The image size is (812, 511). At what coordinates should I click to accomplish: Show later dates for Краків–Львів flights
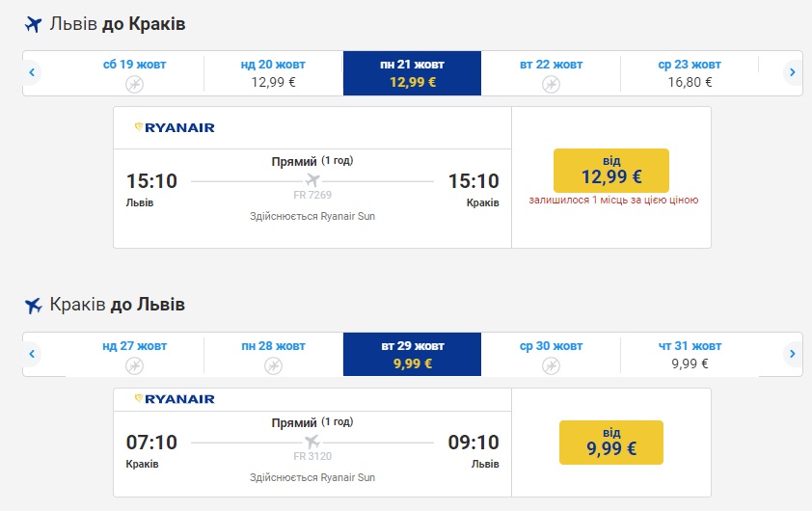click(x=792, y=354)
